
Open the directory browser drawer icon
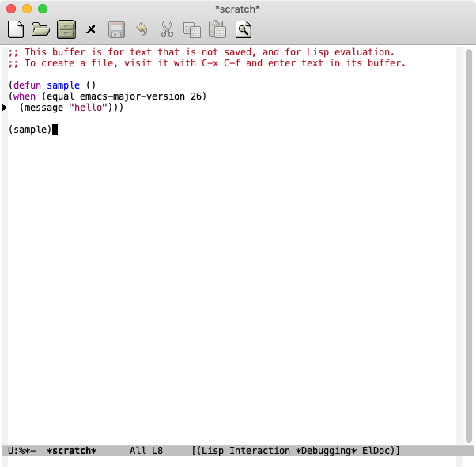[66, 30]
